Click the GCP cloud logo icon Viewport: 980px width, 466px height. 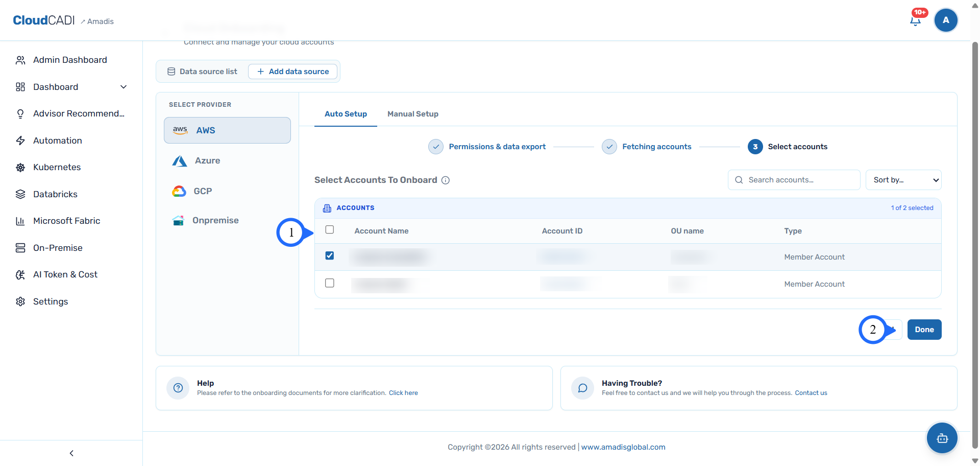pyautogui.click(x=179, y=191)
